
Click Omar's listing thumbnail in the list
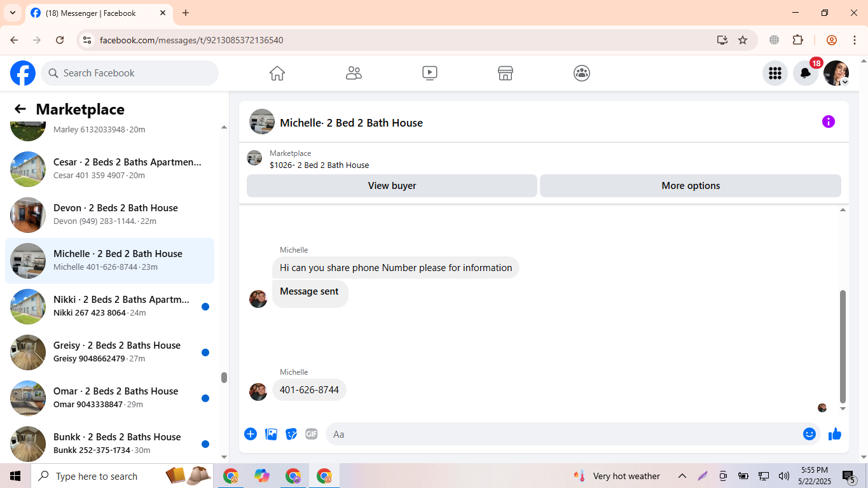coord(28,398)
